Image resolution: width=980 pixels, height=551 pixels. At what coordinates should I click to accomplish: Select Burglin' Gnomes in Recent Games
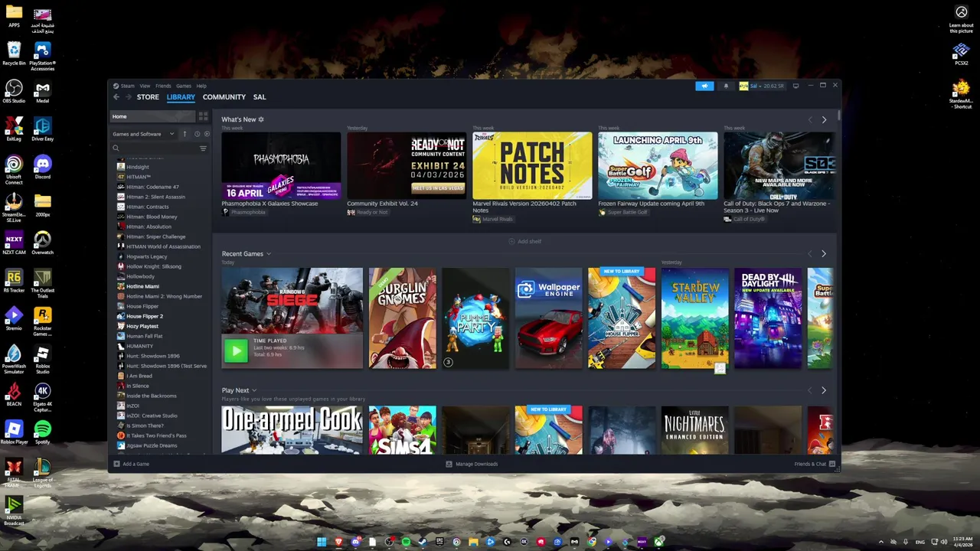[x=402, y=318]
